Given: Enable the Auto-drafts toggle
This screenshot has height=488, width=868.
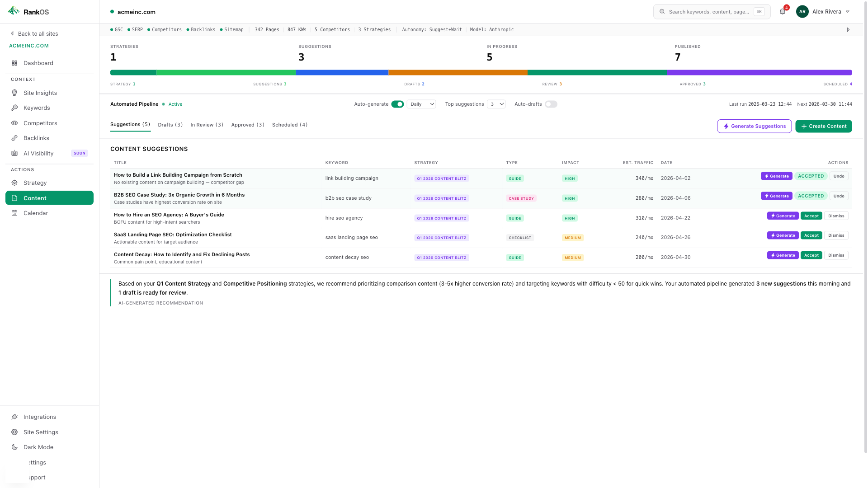Looking at the screenshot, I should click(x=551, y=104).
